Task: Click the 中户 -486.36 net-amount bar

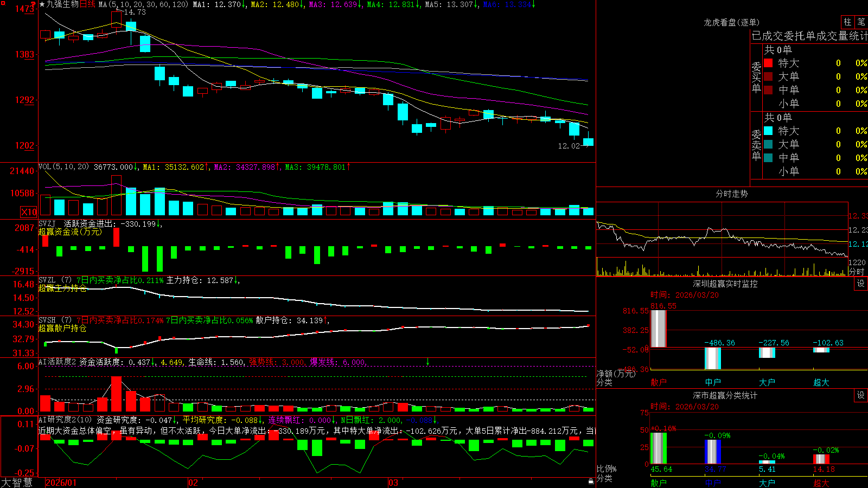Action: click(713, 358)
